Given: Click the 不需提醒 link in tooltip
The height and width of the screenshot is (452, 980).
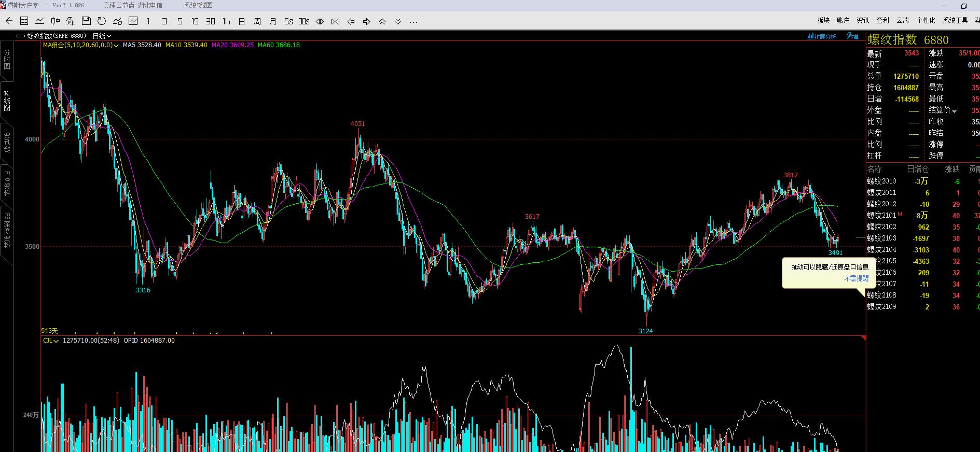Looking at the screenshot, I should pos(856,278).
